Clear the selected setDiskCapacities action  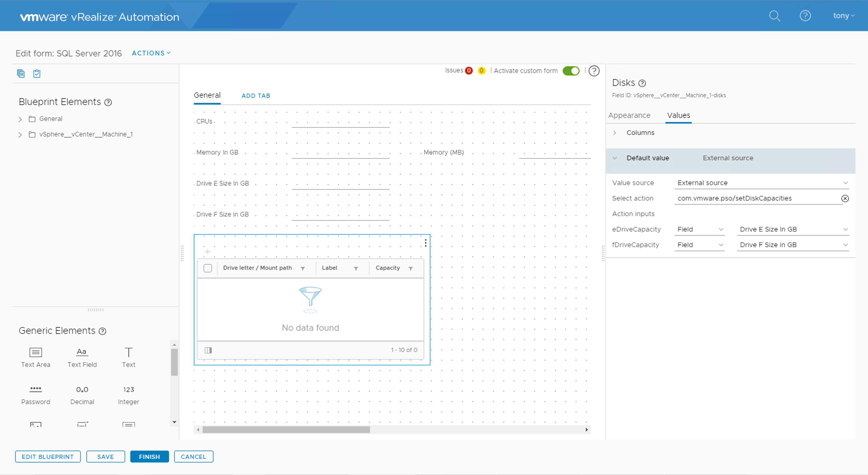(x=845, y=198)
